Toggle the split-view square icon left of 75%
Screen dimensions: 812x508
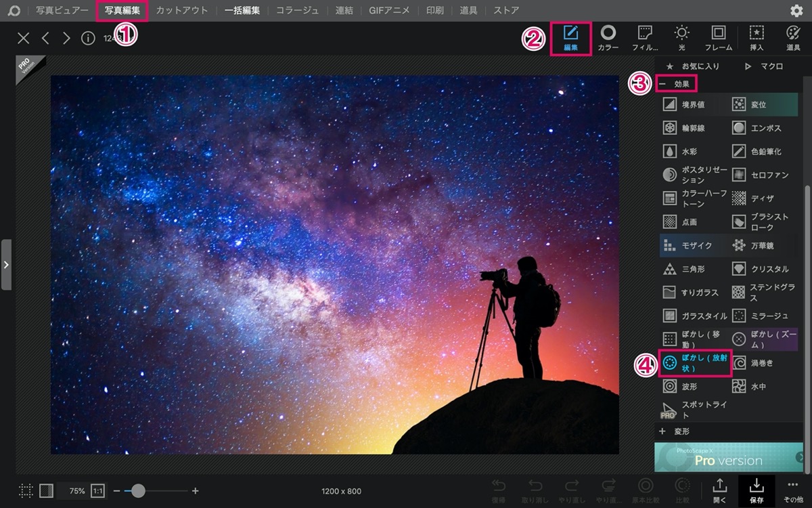pos(46,490)
